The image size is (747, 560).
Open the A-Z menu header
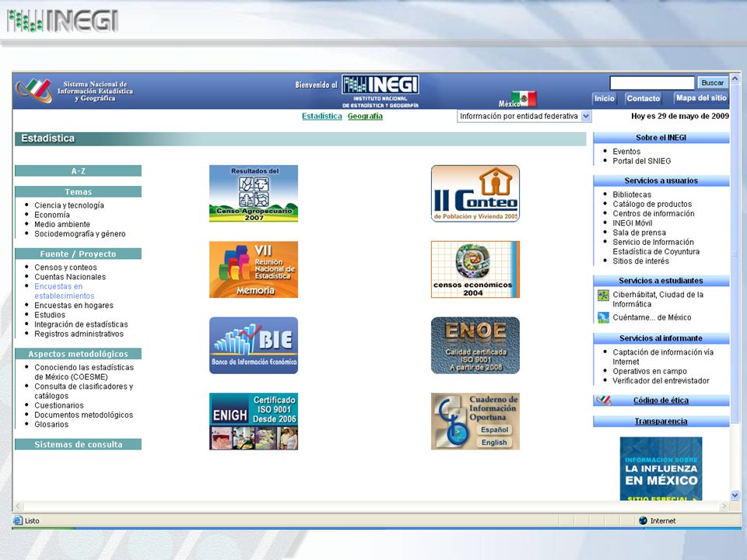click(x=78, y=171)
